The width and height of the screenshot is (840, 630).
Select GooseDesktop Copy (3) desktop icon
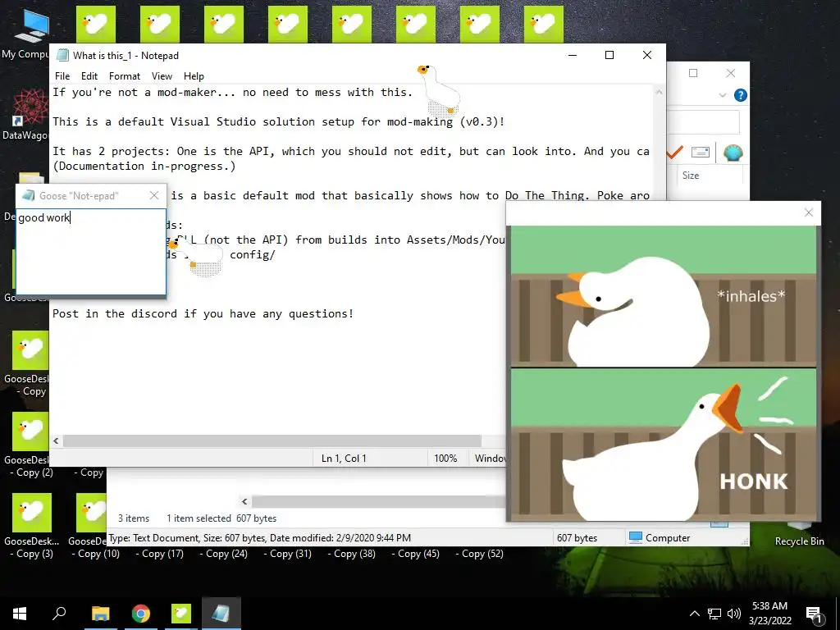32,526
